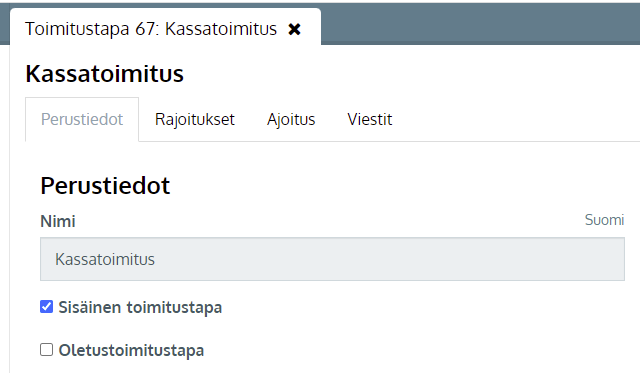Click the Kassatoimitus page heading
The width and height of the screenshot is (640, 373).
click(104, 73)
